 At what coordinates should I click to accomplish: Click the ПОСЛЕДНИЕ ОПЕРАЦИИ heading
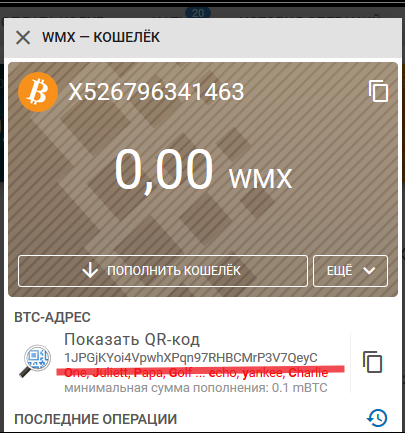[x=96, y=419]
